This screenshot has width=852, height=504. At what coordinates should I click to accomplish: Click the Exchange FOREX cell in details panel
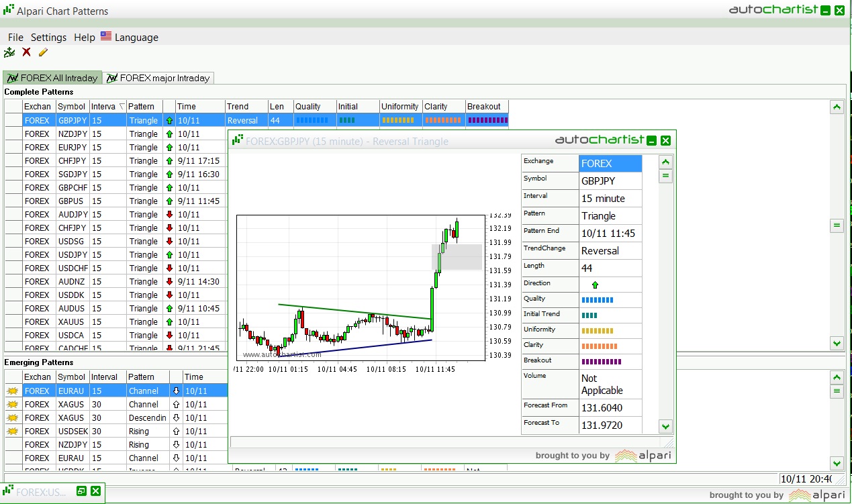tap(610, 163)
